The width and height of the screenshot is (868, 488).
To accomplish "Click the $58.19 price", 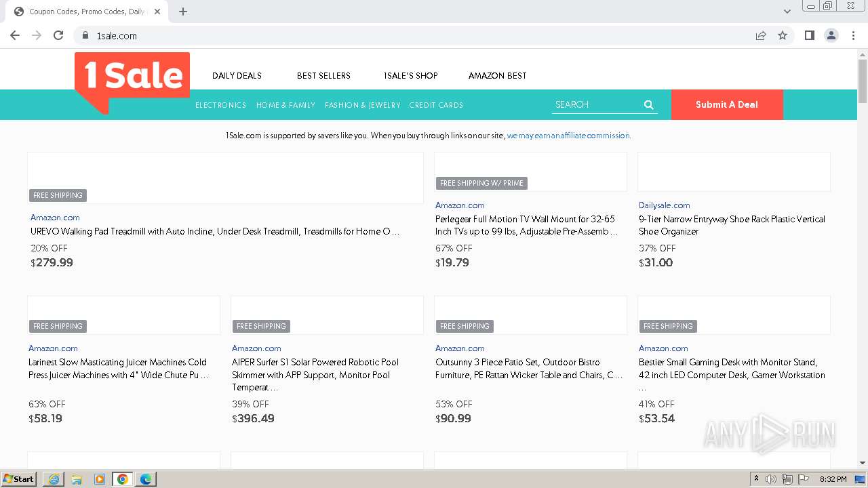I will click(x=45, y=419).
